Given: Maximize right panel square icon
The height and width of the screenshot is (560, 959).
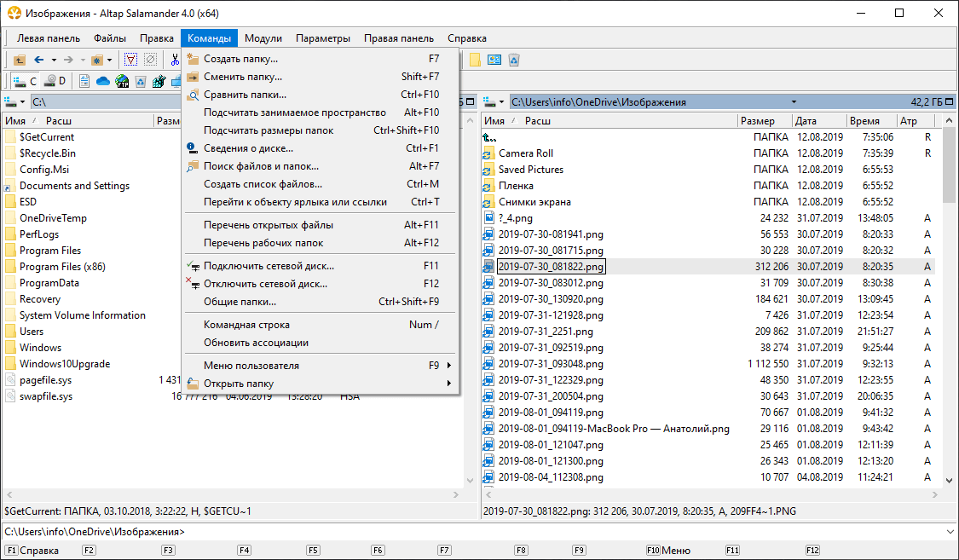Looking at the screenshot, I should point(950,102).
